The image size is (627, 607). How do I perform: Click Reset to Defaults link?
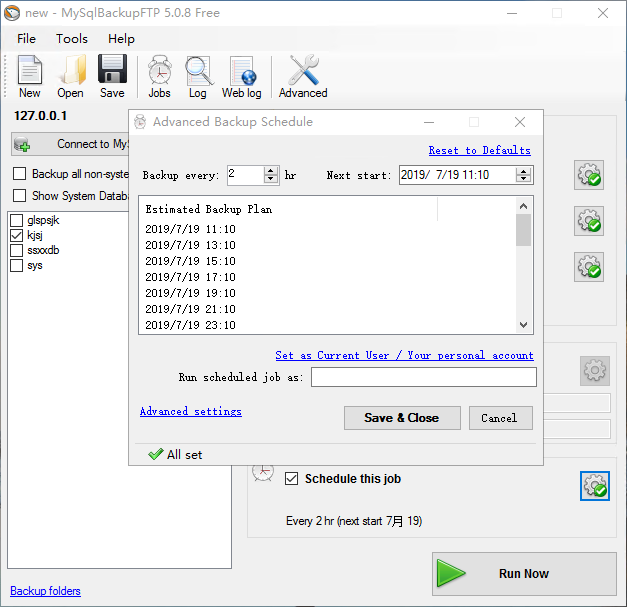479,150
